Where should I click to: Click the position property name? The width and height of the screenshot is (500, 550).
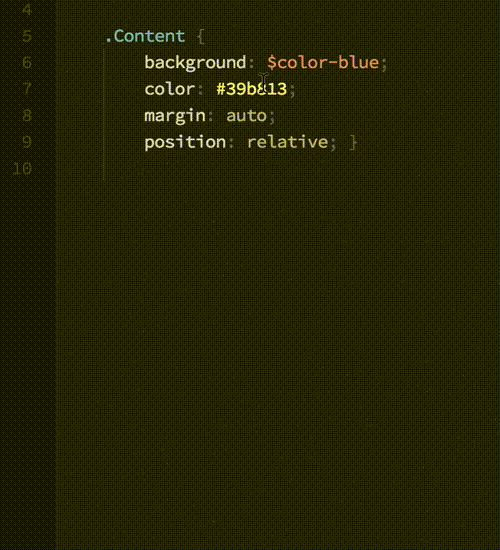(185, 143)
